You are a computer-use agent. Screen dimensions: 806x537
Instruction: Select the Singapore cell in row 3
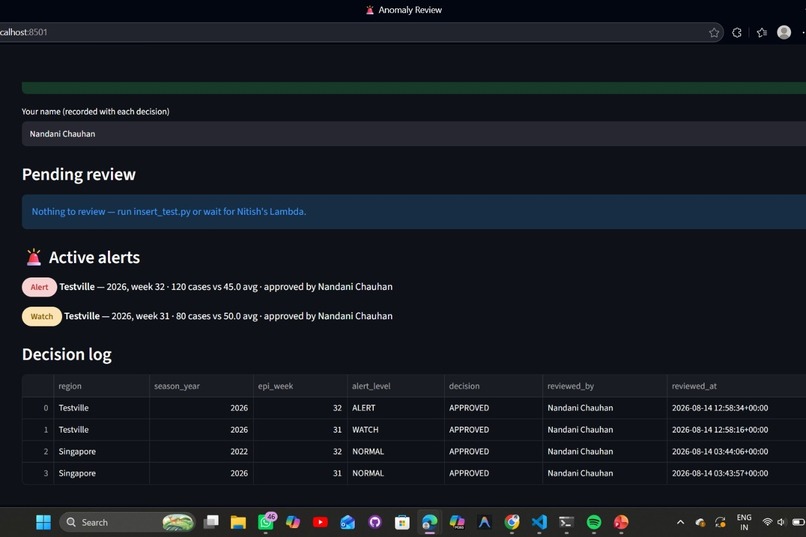pos(101,473)
